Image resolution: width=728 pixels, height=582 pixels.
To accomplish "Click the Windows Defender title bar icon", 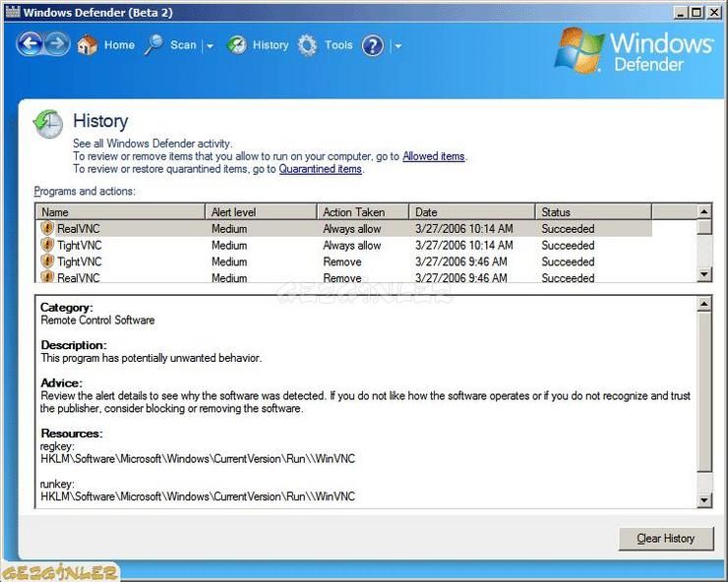I will tap(13, 12).
